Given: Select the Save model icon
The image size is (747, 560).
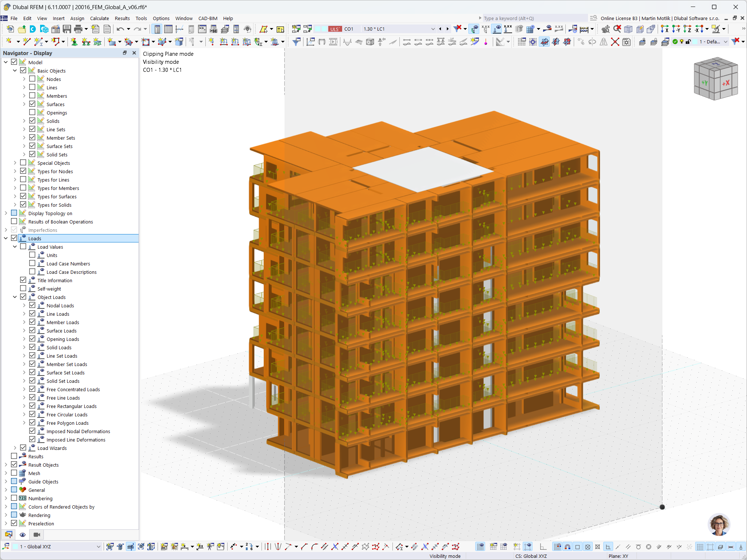Looking at the screenshot, I should pyautogui.click(x=67, y=29).
